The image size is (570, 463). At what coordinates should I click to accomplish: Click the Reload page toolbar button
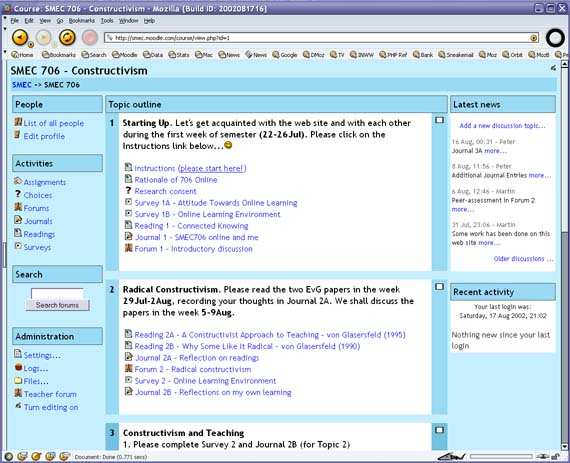[67, 37]
